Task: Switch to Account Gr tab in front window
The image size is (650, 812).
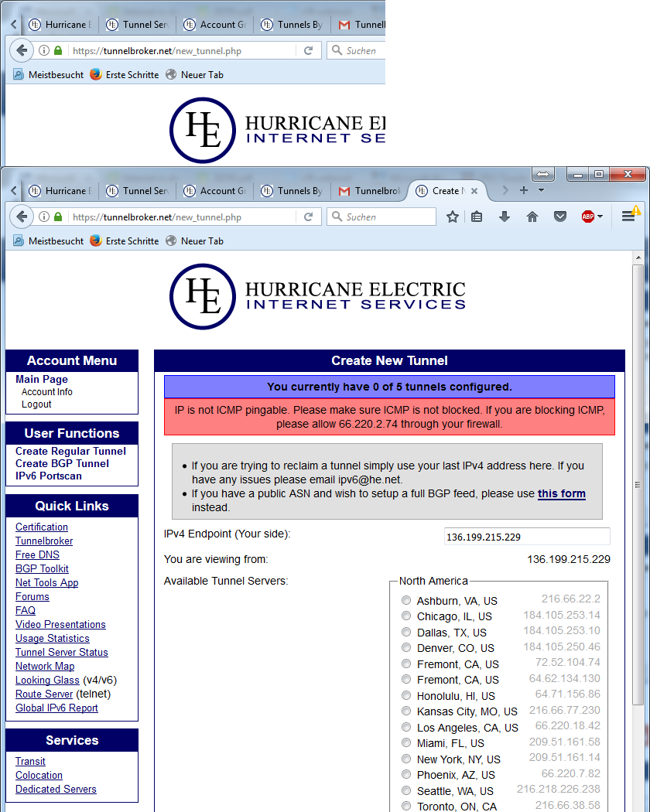Action: pos(214,190)
